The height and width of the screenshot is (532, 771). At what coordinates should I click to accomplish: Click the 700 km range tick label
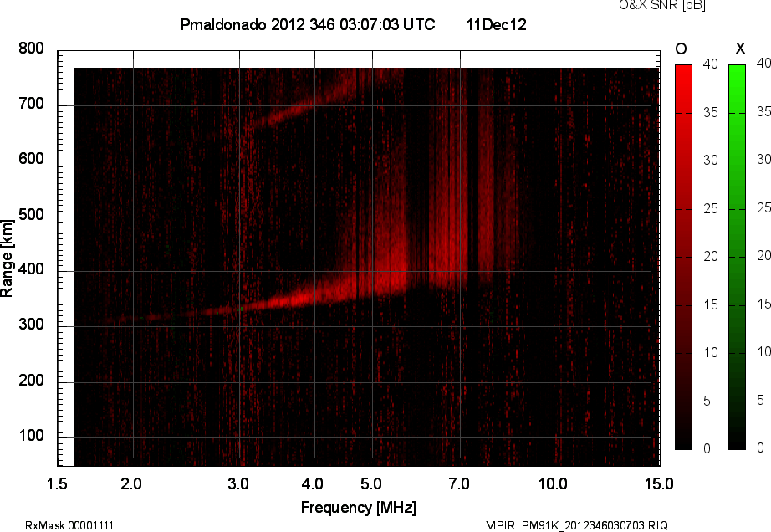(31, 104)
